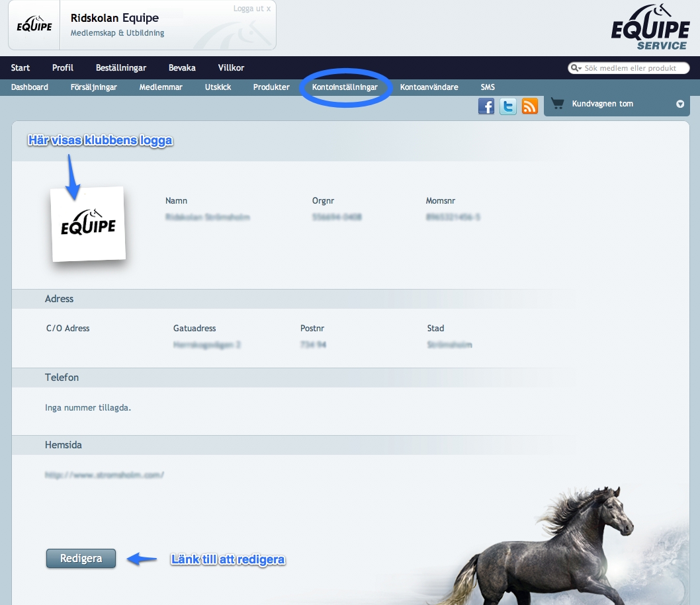Switch to the Dashboard tab
The height and width of the screenshot is (605, 700).
click(30, 87)
